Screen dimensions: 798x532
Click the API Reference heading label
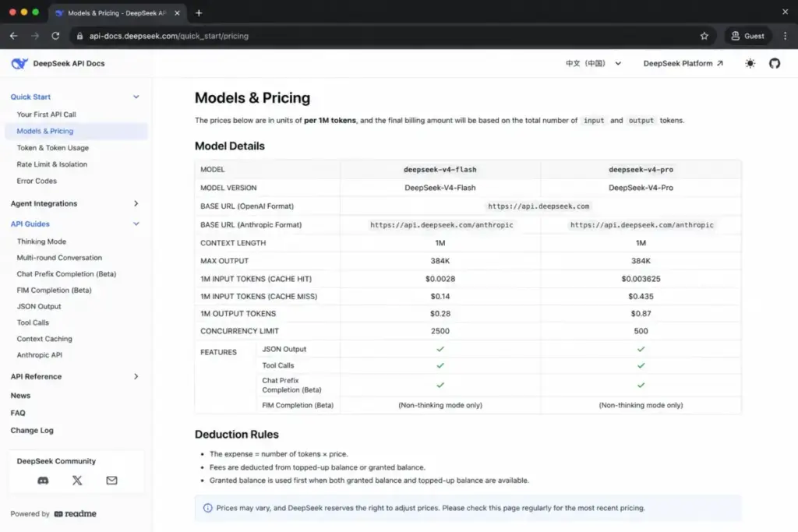[x=36, y=376]
